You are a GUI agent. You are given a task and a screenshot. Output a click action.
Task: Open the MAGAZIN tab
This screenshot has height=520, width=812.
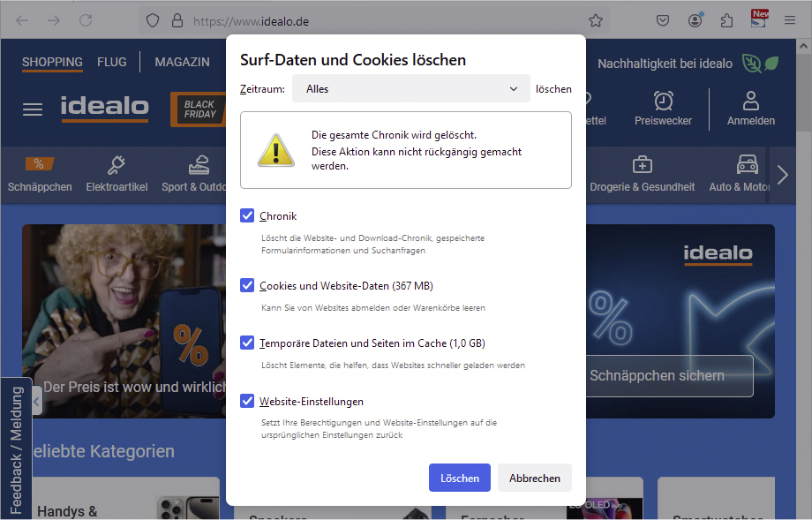point(182,62)
